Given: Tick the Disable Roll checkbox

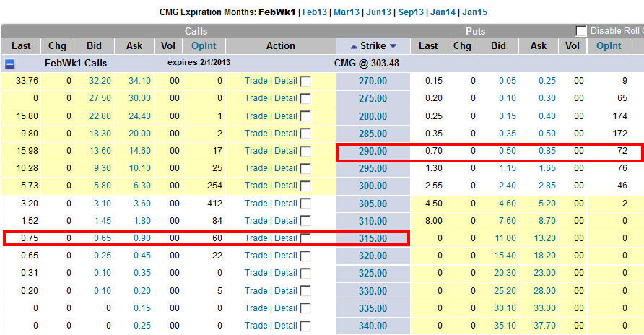Looking at the screenshot, I should tap(581, 31).
